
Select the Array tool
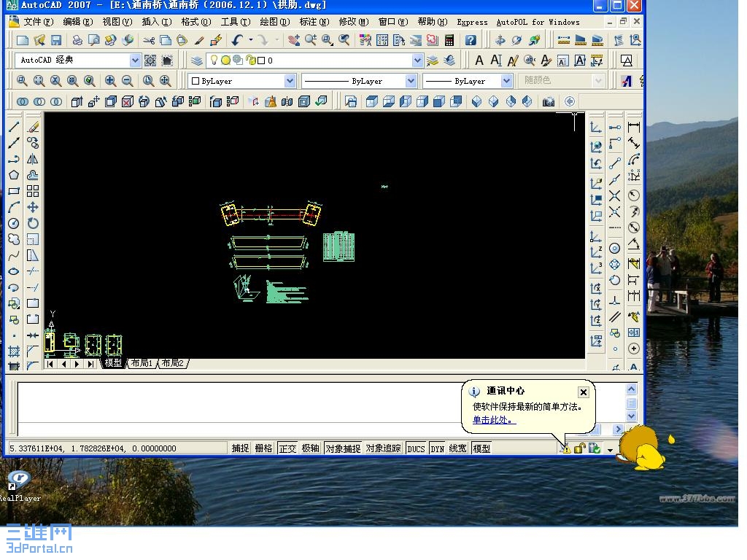33,191
